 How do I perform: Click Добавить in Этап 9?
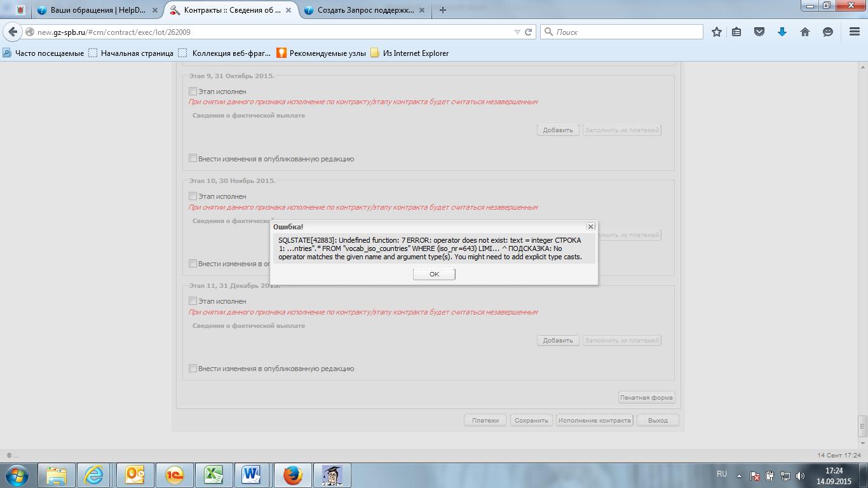558,130
